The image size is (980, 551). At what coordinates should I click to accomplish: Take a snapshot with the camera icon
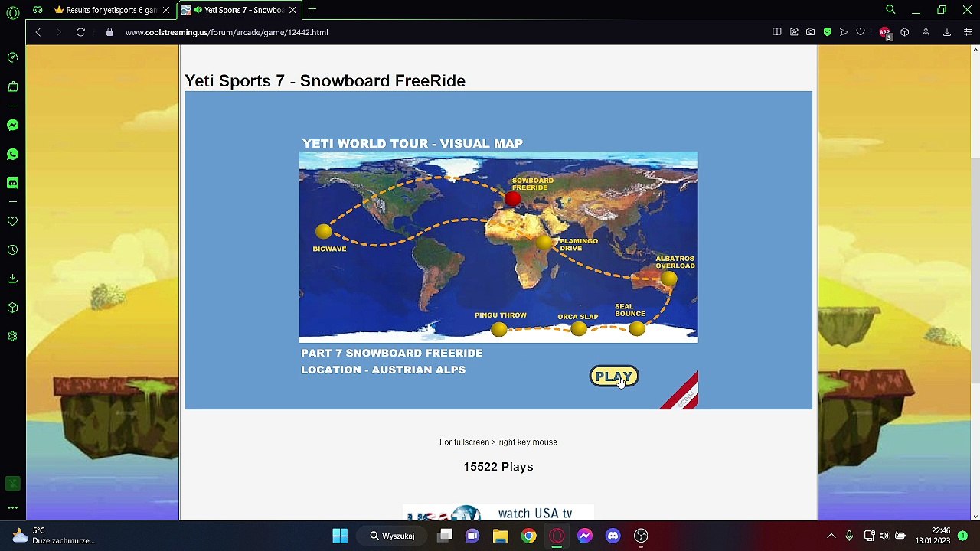811,32
